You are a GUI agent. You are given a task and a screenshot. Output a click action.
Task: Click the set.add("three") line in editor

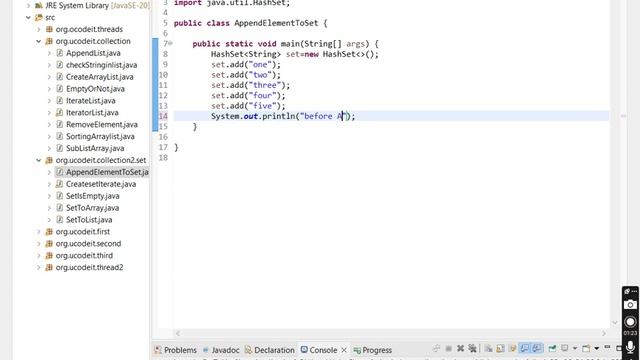(x=251, y=85)
